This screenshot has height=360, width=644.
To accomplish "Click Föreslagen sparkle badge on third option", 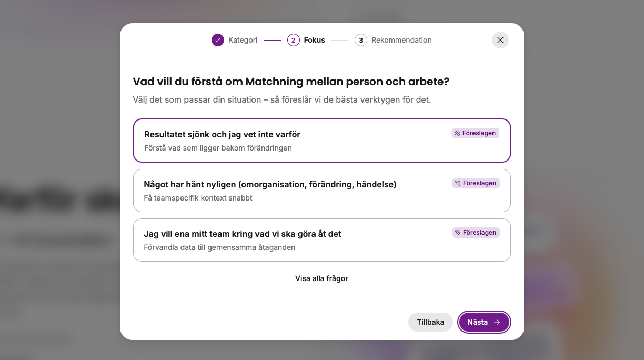I will pyautogui.click(x=476, y=233).
